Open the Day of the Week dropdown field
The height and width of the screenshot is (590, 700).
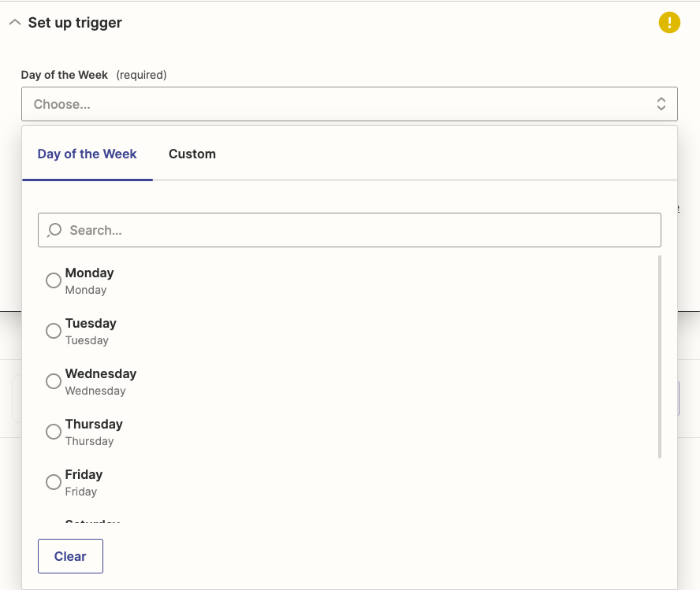[x=349, y=104]
